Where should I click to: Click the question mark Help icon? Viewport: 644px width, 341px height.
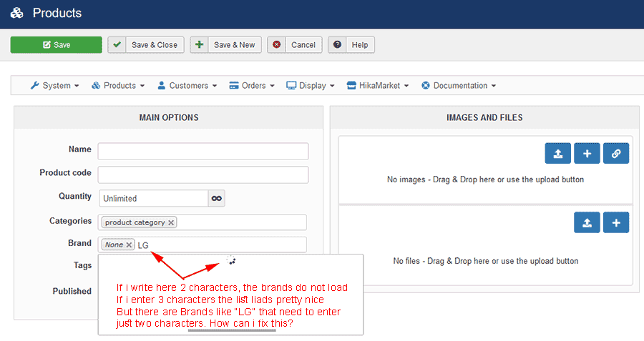[x=337, y=44]
